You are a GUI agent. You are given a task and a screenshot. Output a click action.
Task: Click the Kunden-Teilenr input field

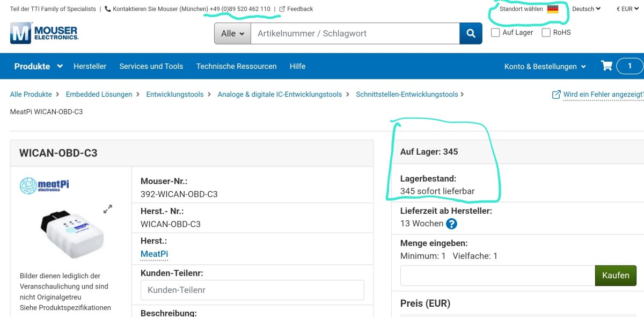(x=252, y=290)
